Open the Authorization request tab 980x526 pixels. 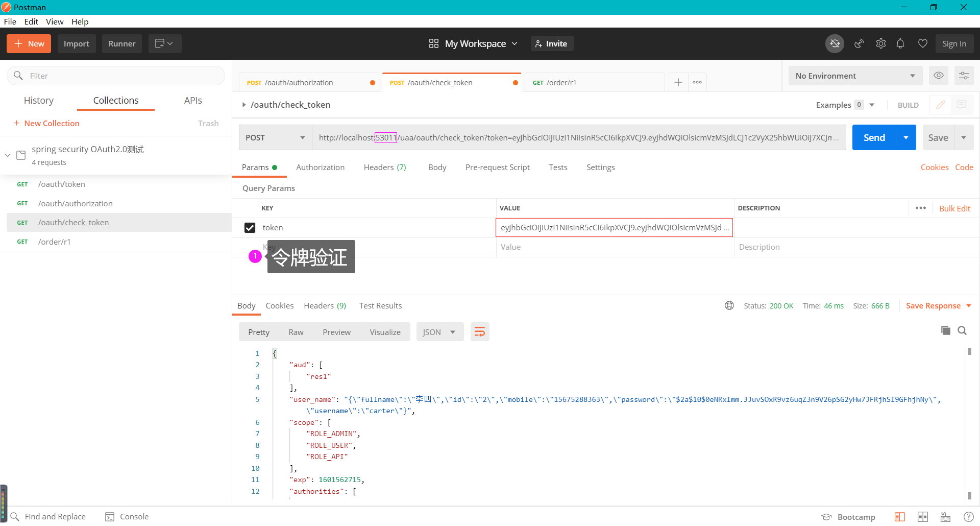pos(320,167)
